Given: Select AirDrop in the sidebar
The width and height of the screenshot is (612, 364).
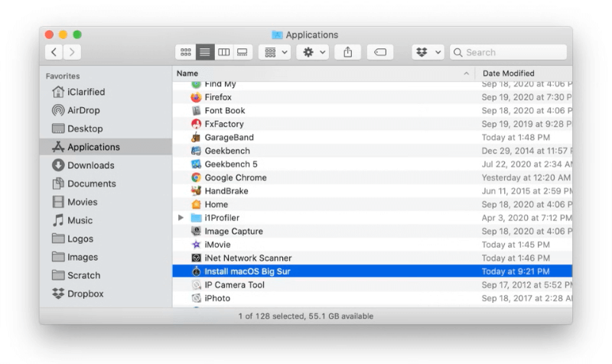Looking at the screenshot, I should pyautogui.click(x=83, y=110).
